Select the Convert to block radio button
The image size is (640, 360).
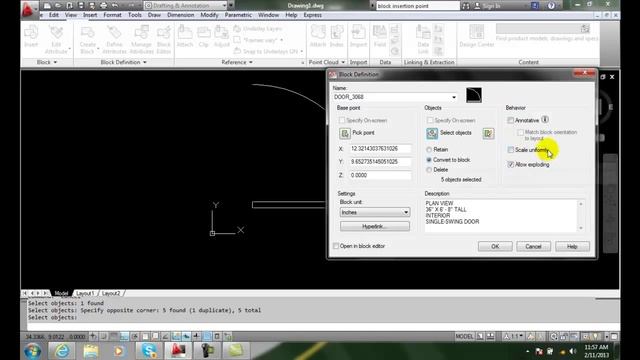[429, 160]
